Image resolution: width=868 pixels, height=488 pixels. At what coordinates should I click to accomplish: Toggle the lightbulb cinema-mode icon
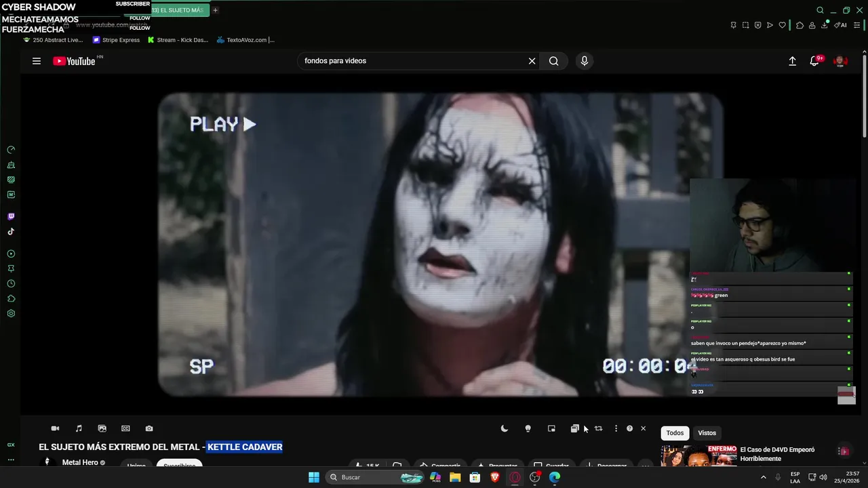[x=528, y=428]
